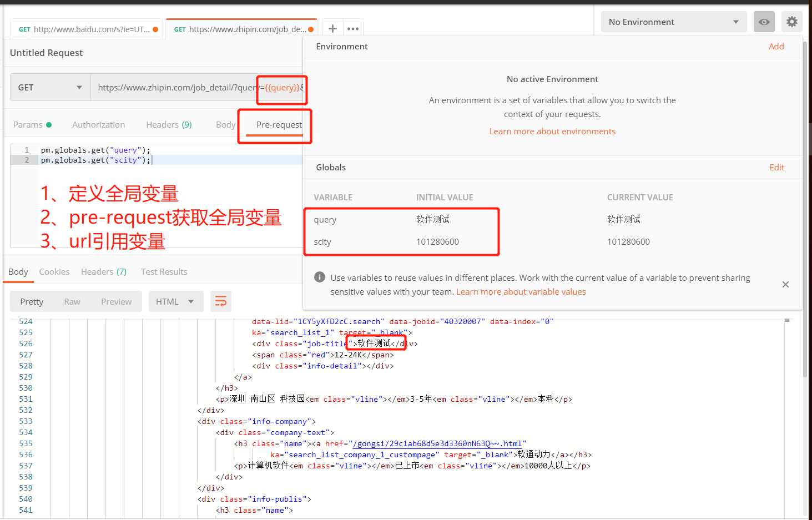Click the request URL input field

point(197,87)
